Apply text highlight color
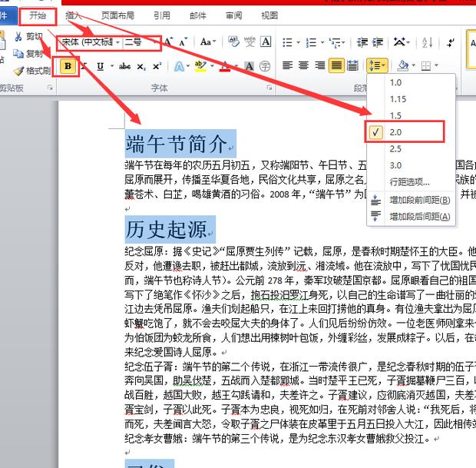Image resolution: width=476 pixels, height=468 pixels. pos(200,67)
